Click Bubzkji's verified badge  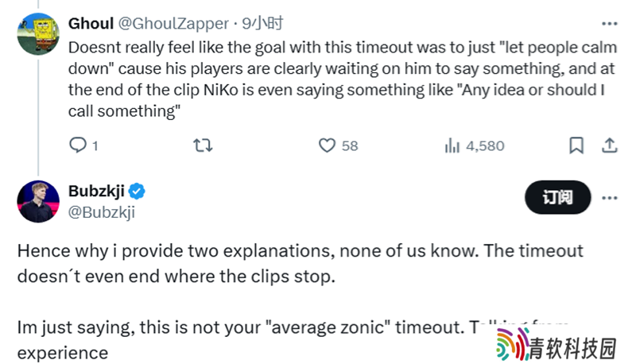137,191
